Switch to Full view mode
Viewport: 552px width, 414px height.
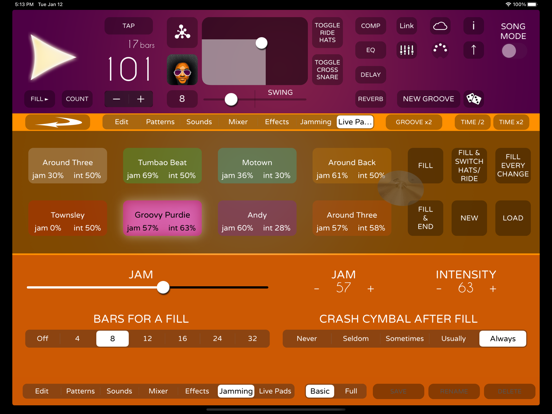(x=351, y=391)
